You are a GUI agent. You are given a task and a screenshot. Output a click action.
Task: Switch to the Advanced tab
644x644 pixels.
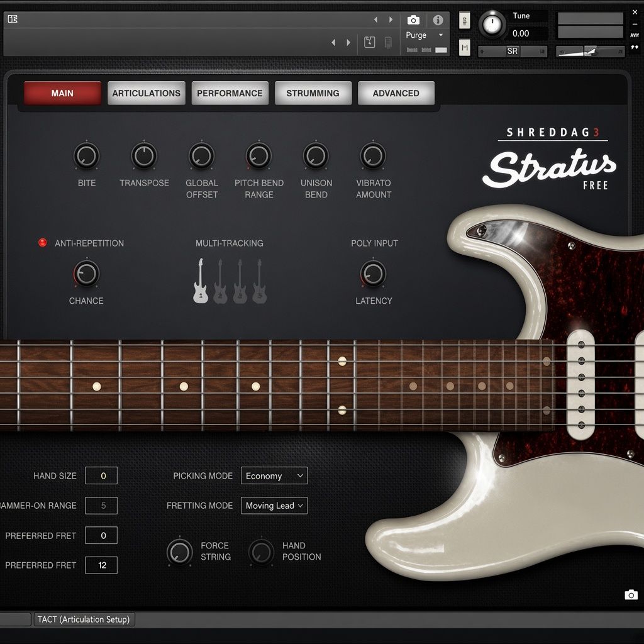[396, 93]
